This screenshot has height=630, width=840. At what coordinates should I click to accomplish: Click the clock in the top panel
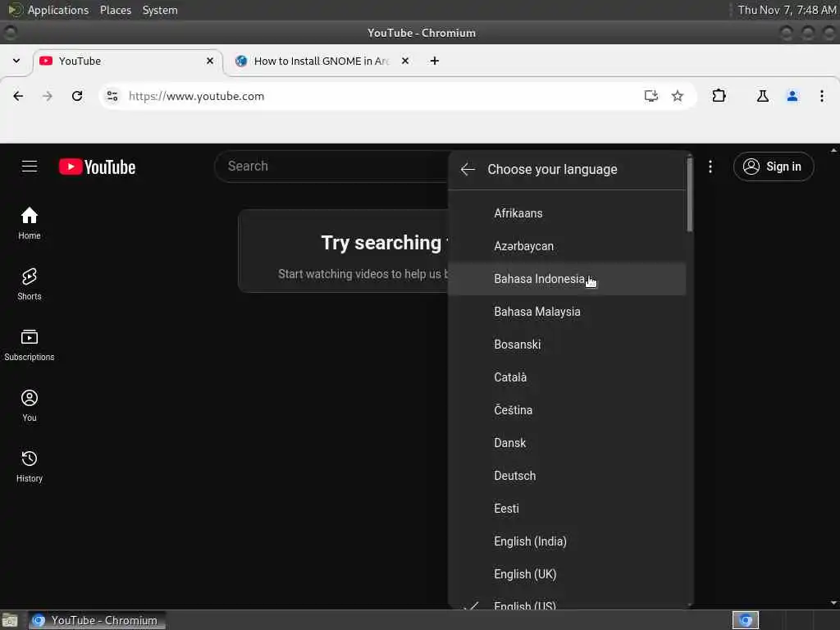(787, 10)
